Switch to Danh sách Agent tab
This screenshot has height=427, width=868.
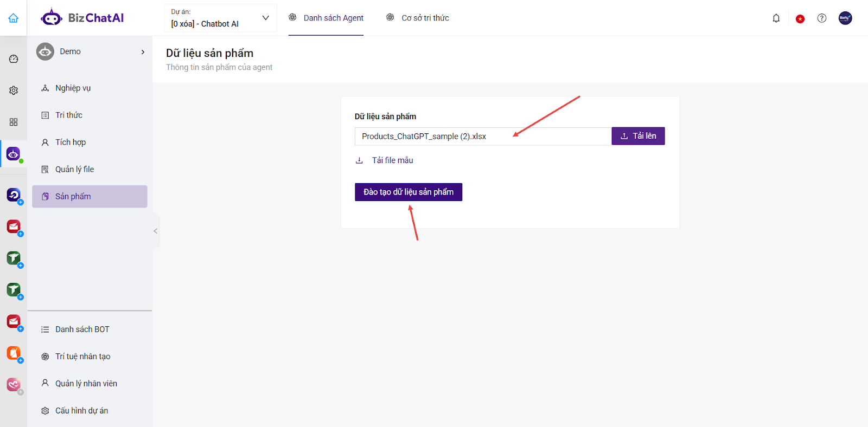[326, 18]
